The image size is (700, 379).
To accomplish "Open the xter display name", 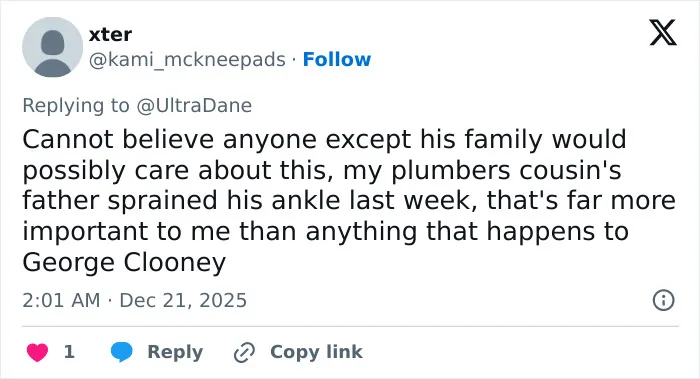I will point(110,34).
